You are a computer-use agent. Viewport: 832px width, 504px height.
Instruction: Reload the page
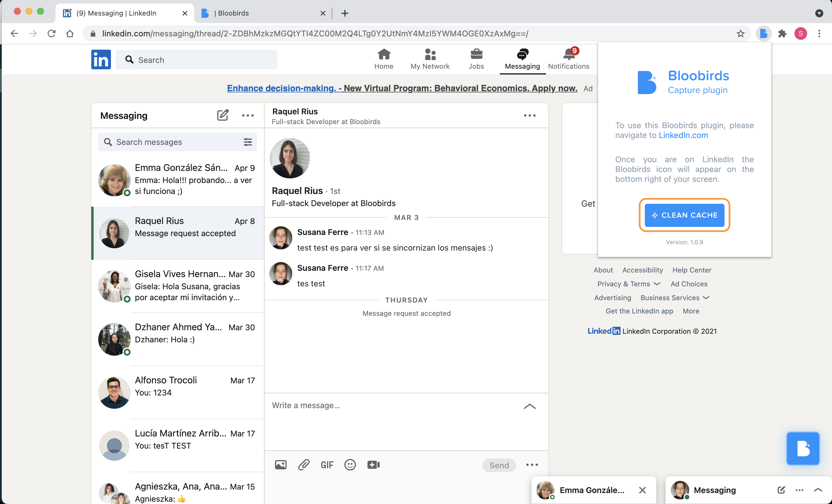tap(51, 33)
